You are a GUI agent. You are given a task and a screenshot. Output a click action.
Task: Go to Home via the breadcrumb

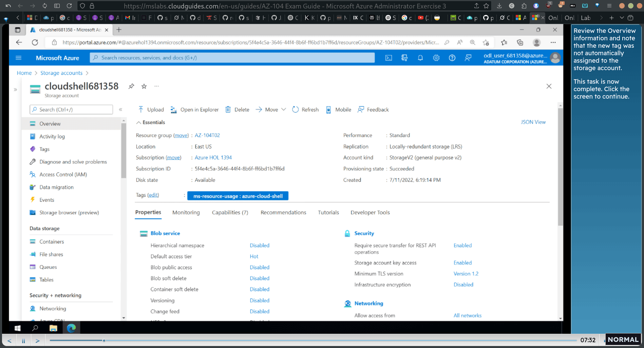[24, 73]
